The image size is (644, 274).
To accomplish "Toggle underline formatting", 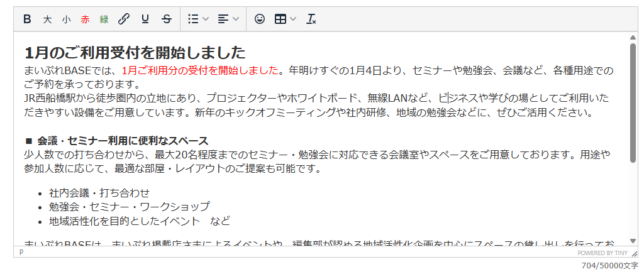I will pos(145,19).
